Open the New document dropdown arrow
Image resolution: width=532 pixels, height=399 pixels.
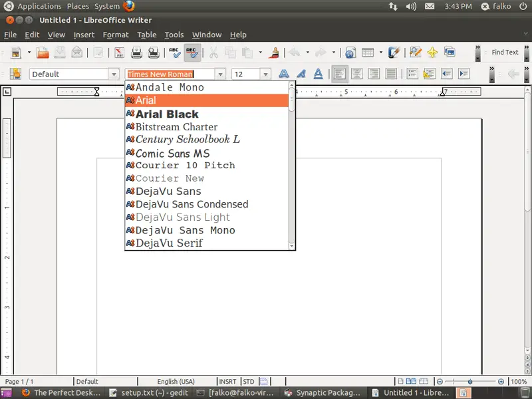pyautogui.click(x=29, y=53)
